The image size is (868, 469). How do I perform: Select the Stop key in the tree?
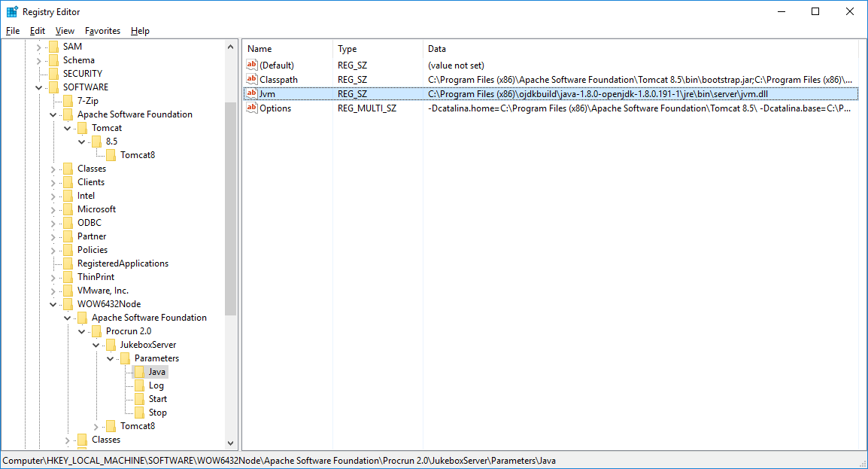coord(157,413)
